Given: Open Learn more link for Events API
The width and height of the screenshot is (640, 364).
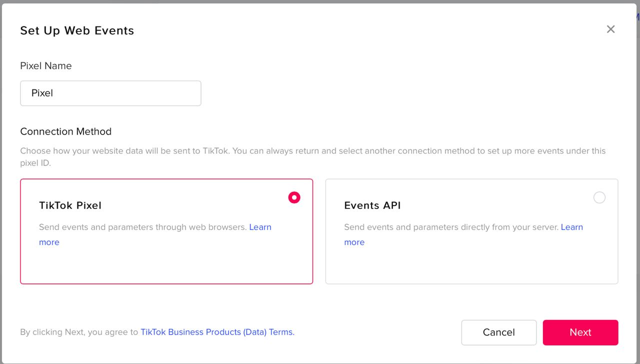Looking at the screenshot, I should (x=571, y=227).
